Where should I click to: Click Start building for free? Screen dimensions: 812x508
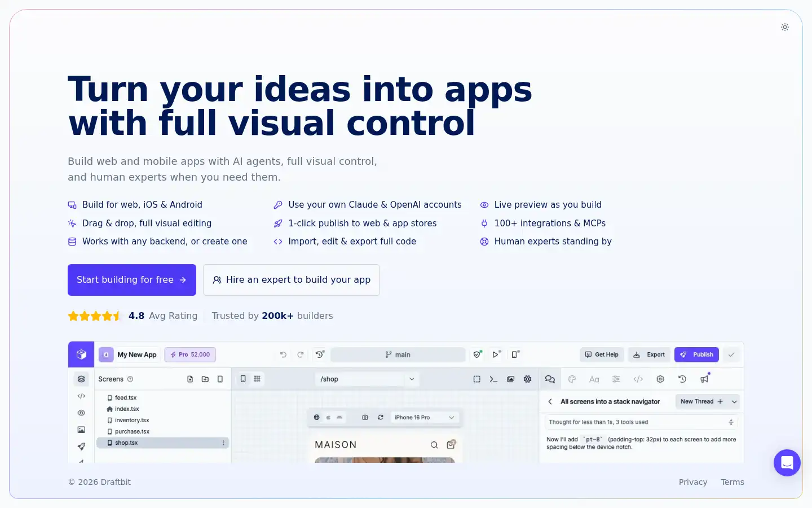(132, 280)
